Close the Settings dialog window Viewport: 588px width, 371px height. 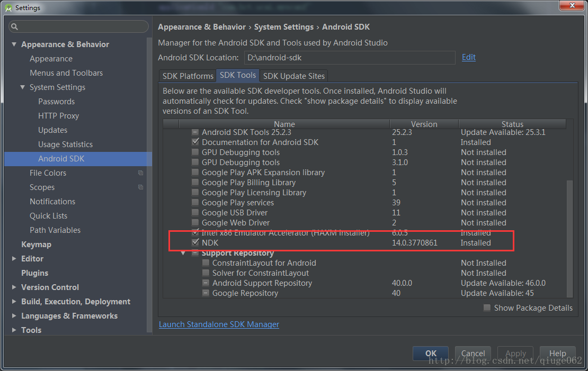coord(572,5)
